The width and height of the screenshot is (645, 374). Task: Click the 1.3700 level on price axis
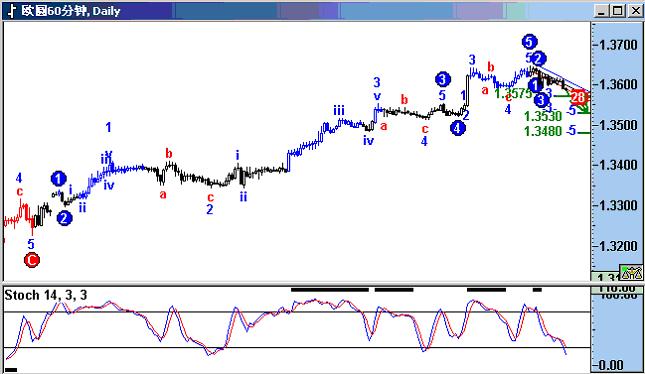tap(618, 44)
